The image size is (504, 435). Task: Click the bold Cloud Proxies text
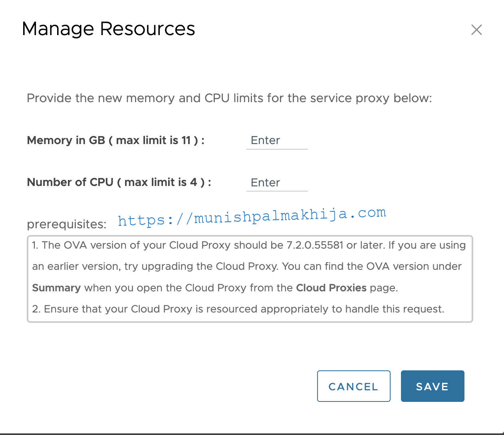pyautogui.click(x=331, y=288)
